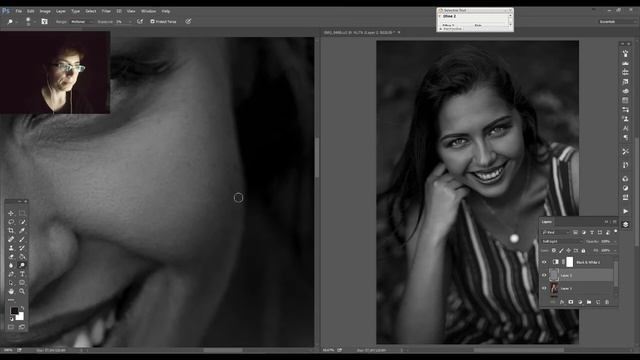Toggle lock transparent pixels
The height and width of the screenshot is (360, 640).
[554, 250]
